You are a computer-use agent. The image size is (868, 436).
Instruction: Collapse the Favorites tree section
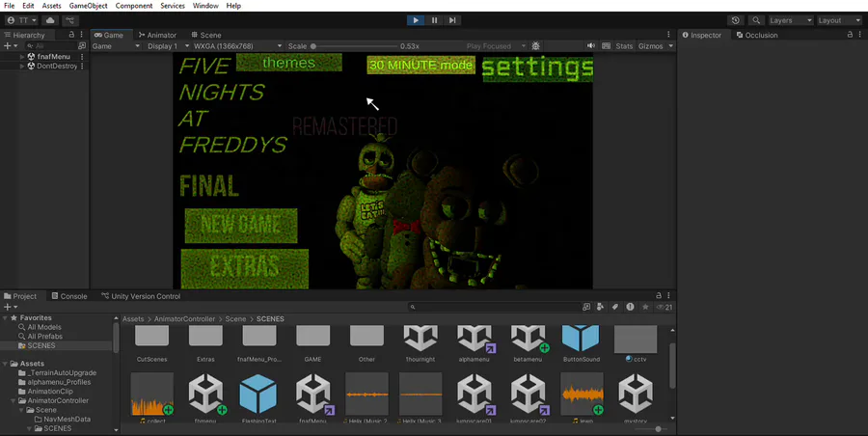[5, 318]
